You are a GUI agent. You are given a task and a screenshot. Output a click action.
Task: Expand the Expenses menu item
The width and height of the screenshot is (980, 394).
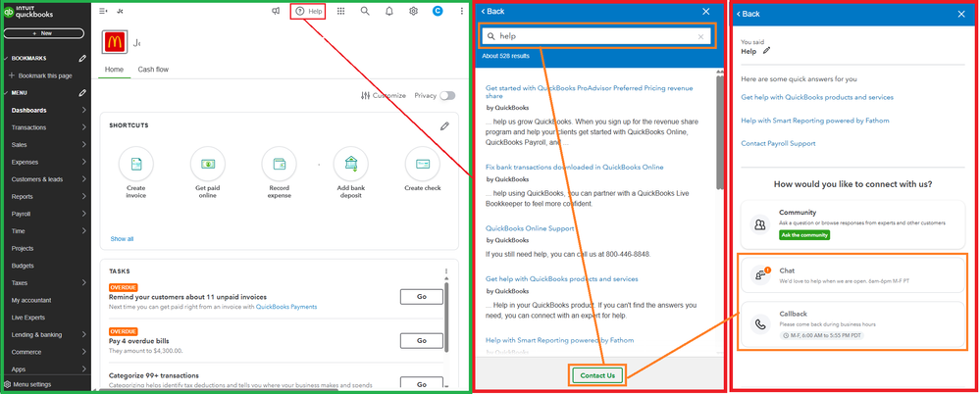pyautogui.click(x=48, y=163)
